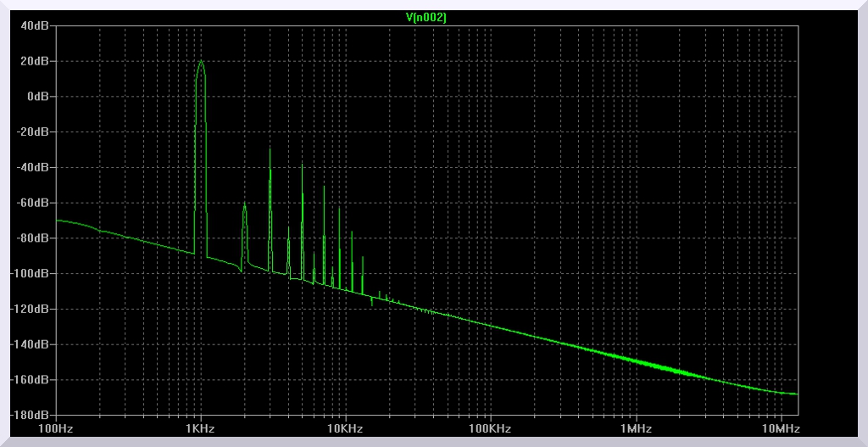Click the 100Hz horizontal axis label
Screen dimensions: 868x447
(56, 429)
